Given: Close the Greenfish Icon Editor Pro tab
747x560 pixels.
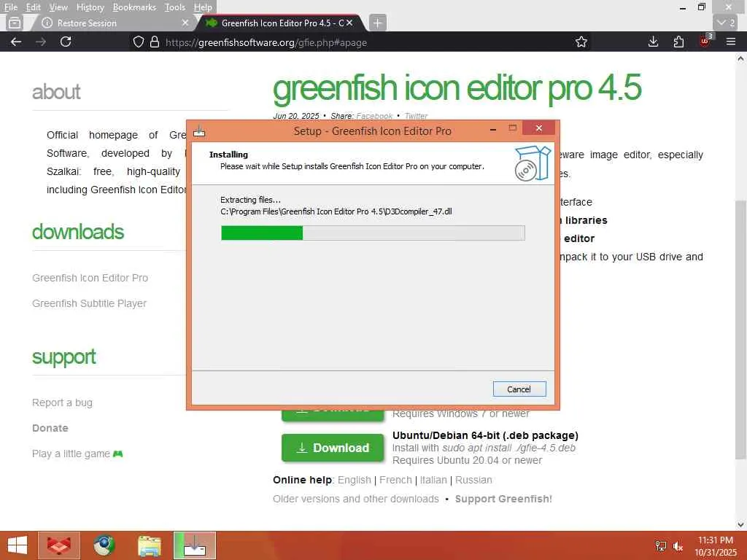Looking at the screenshot, I should [x=349, y=23].
